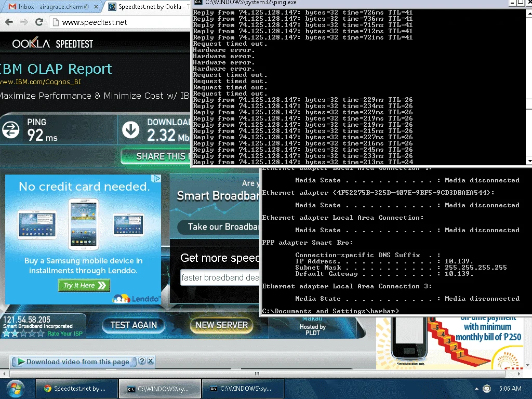The width and height of the screenshot is (532, 399).
Task: Click the Smart Broadband ad heading
Action: 218,196
